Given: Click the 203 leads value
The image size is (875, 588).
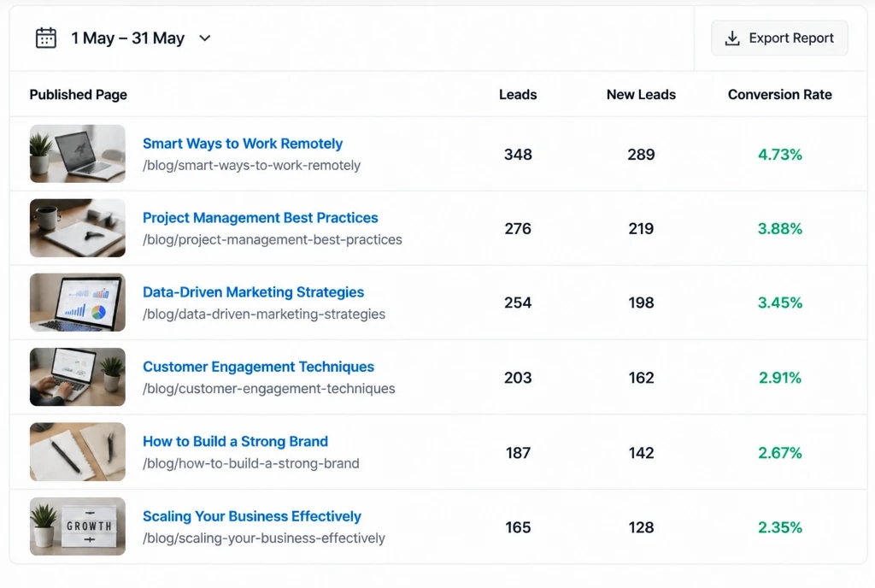Looking at the screenshot, I should tap(518, 378).
